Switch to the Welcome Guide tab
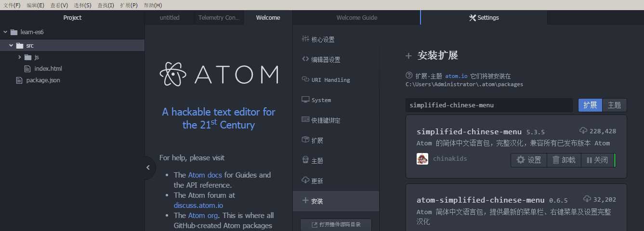 [x=356, y=18]
